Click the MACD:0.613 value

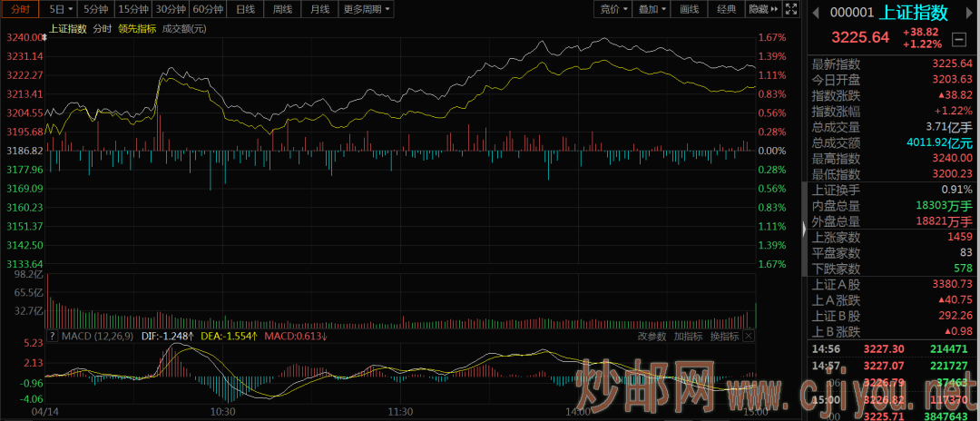tap(298, 336)
